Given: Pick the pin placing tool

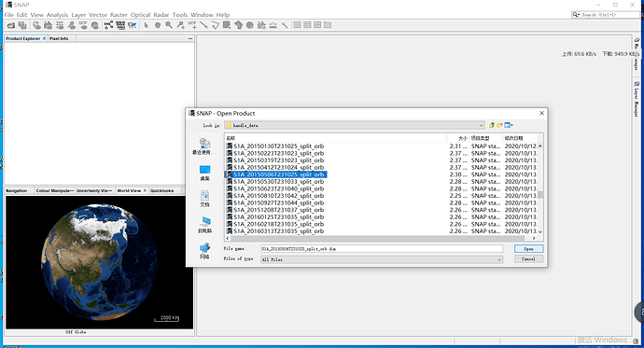Looking at the screenshot, I should point(181,25).
